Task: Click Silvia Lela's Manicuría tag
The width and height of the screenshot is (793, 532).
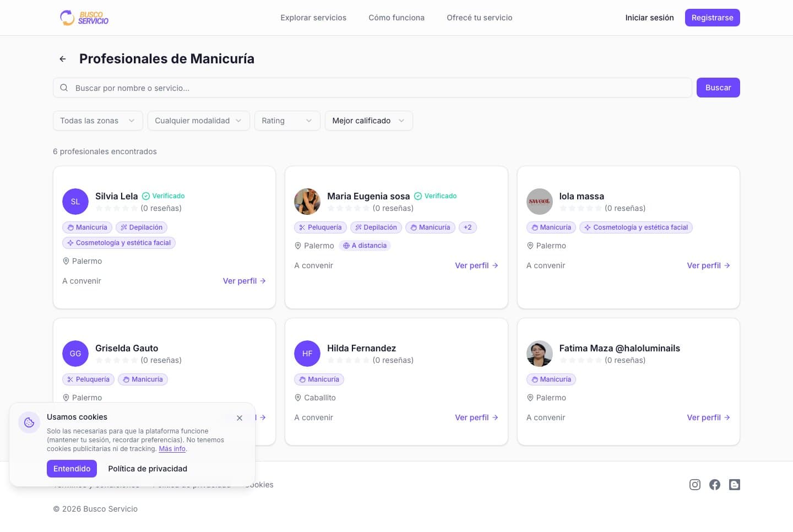Action: pyautogui.click(x=87, y=227)
